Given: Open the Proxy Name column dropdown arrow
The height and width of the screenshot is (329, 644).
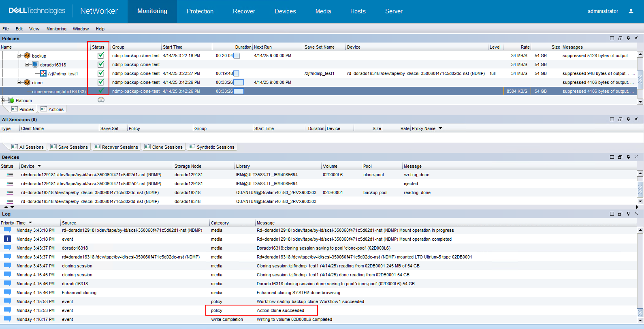Looking at the screenshot, I should pyautogui.click(x=440, y=128).
